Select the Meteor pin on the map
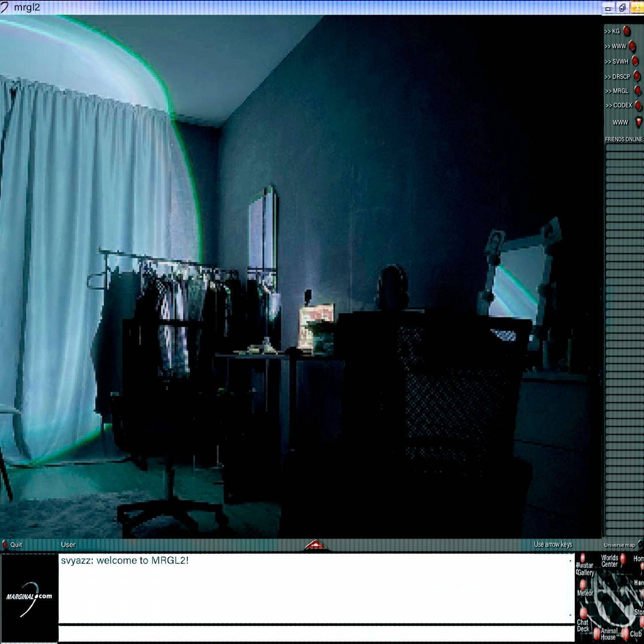Screen dimensions: 644x644 [583, 585]
